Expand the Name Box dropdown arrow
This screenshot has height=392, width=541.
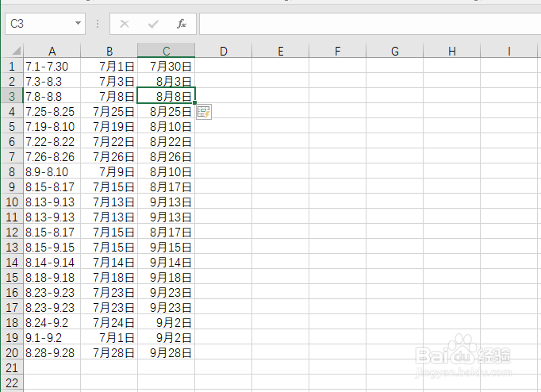coord(78,24)
